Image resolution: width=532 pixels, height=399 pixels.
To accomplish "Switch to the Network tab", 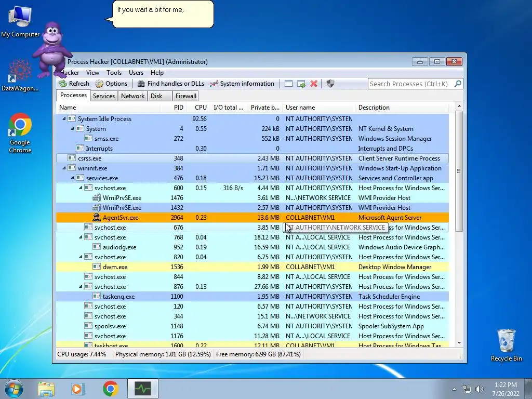I will coord(132,96).
